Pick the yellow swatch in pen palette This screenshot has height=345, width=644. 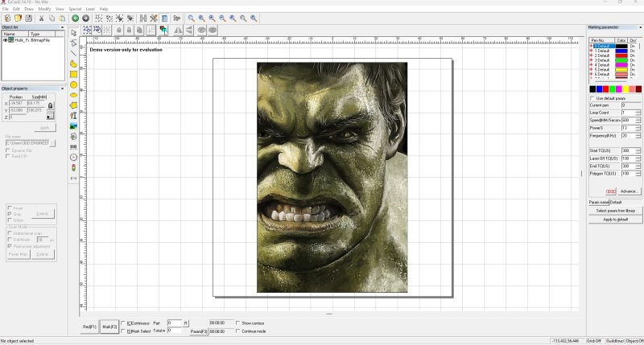625,89
